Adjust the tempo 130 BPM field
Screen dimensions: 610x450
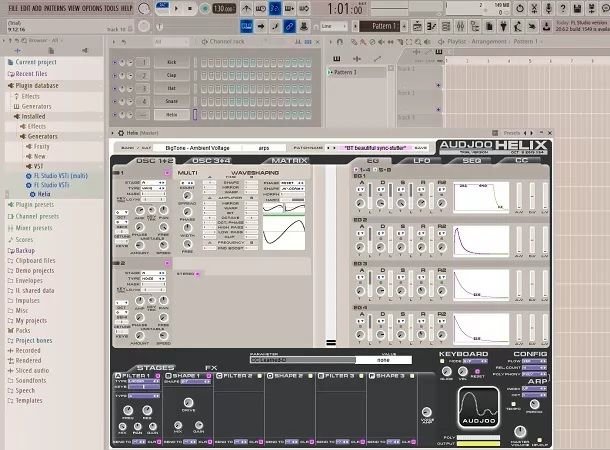point(224,9)
